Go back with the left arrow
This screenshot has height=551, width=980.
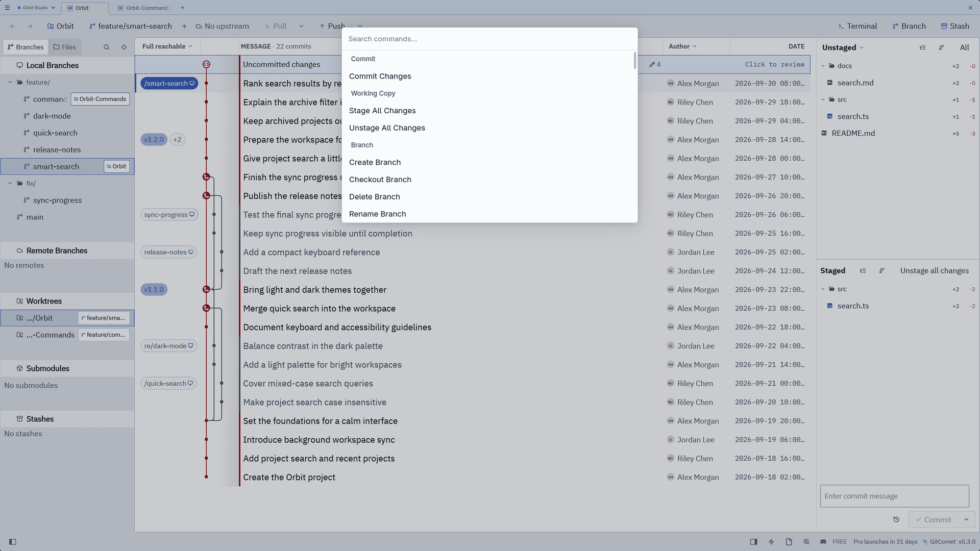[x=12, y=26]
